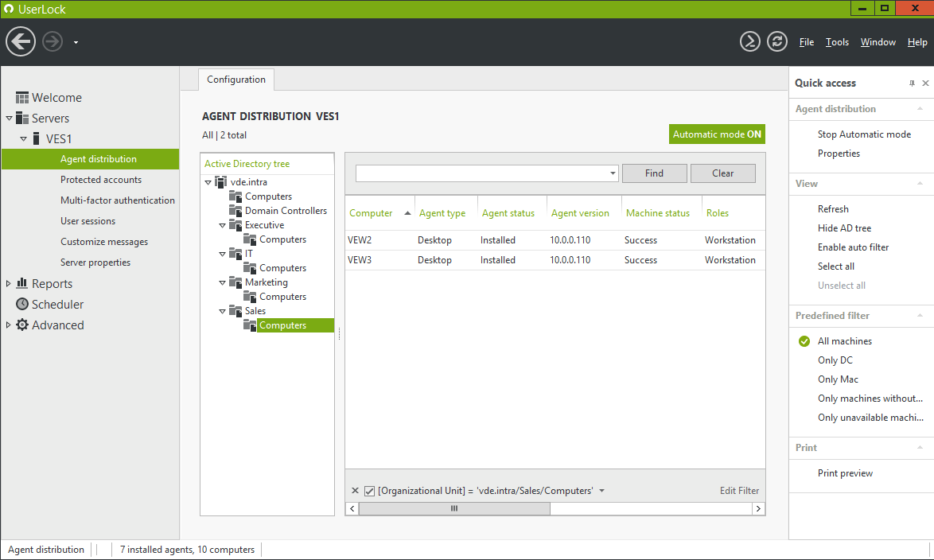This screenshot has width=934, height=560.
Task: Select the VEW3 row
Action: pos(555,260)
